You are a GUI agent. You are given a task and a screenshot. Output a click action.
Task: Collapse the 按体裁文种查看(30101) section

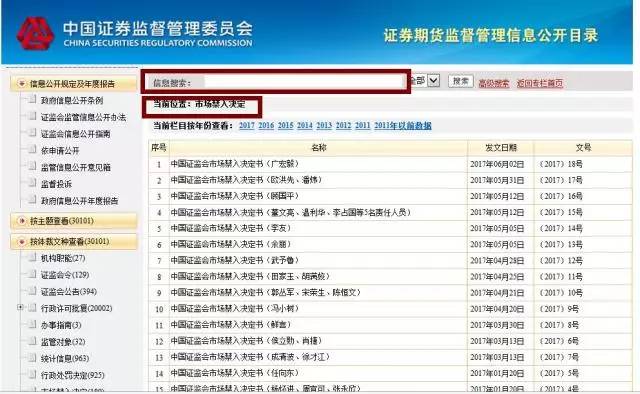click(x=22, y=242)
